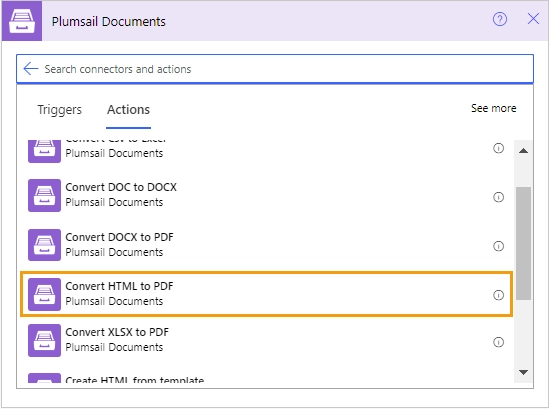Viewport: 549px width, 409px height.
Task: Click the scrollbar up arrow
Action: tap(523, 151)
